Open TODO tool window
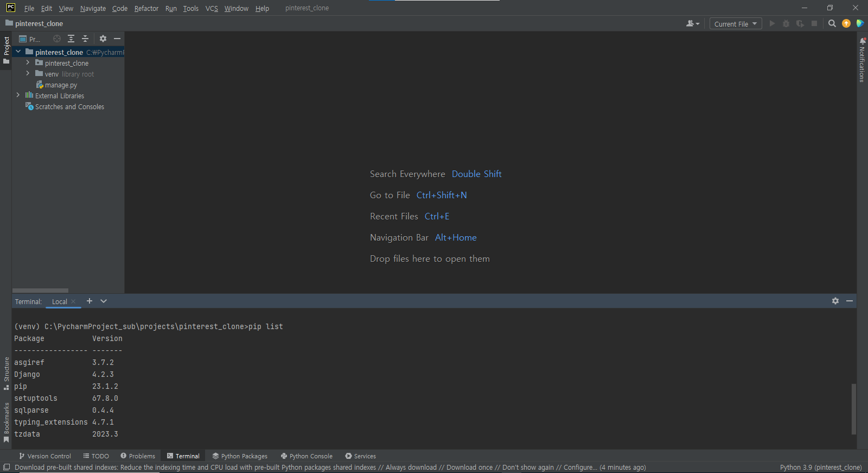 click(x=96, y=456)
